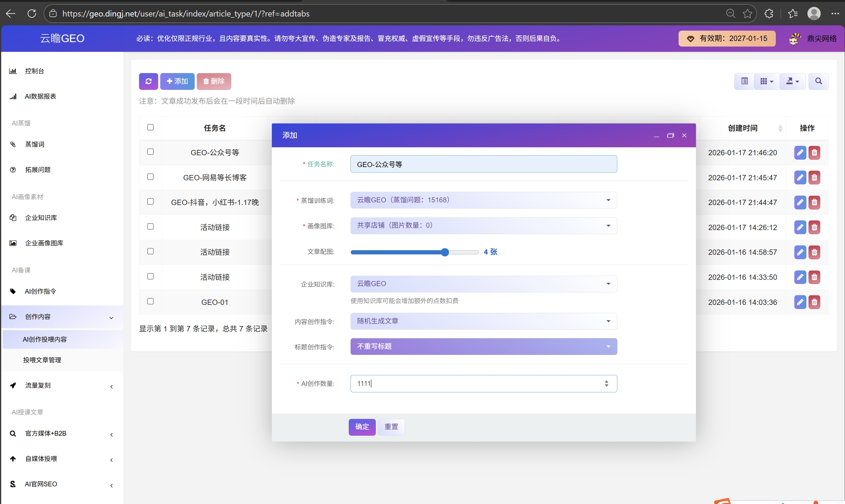The height and width of the screenshot is (504, 845).
Task: Sort by the 创建时间 column header
Action: click(x=743, y=128)
